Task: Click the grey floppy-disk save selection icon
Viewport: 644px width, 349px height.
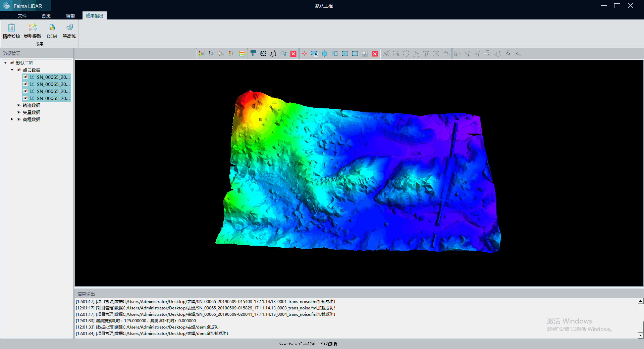Action: 365,53
